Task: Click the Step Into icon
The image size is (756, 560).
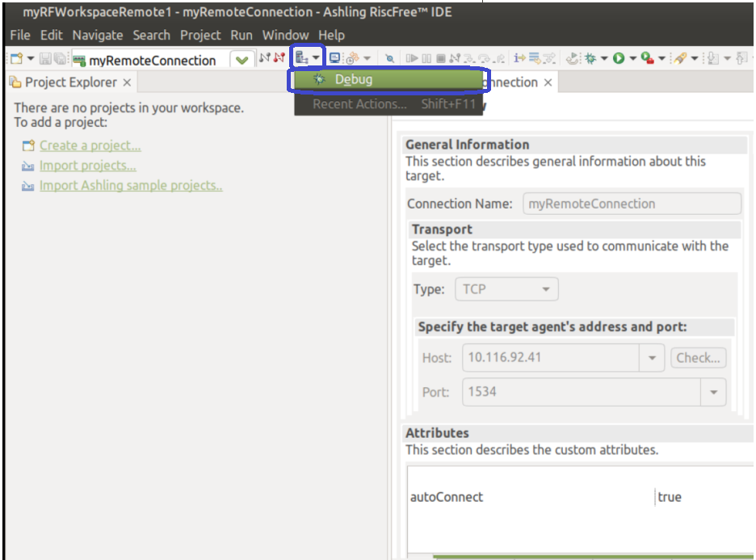Action: tap(469, 59)
